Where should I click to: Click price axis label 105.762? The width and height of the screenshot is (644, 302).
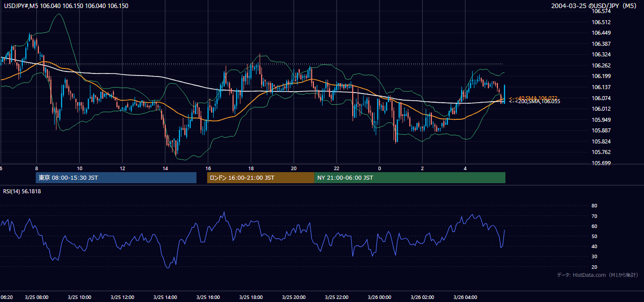[602, 152]
